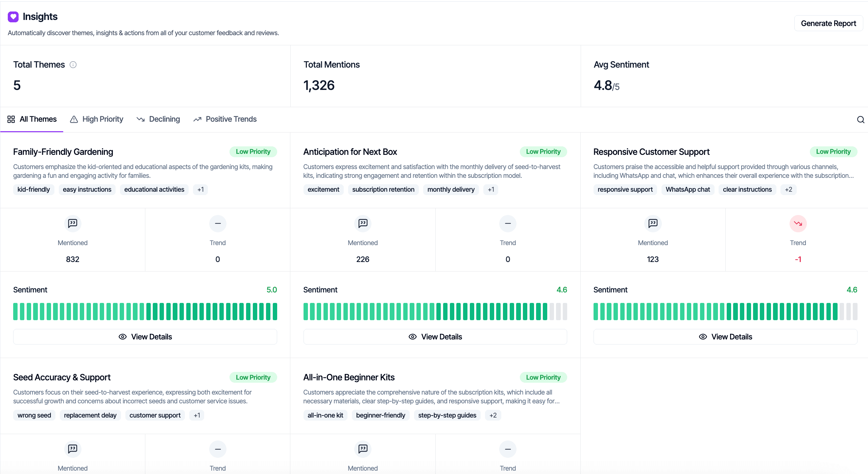Click the Mentioned speech bubble for Family-Friendly Gardening
Screen dimensions: 868x474
pos(72,223)
